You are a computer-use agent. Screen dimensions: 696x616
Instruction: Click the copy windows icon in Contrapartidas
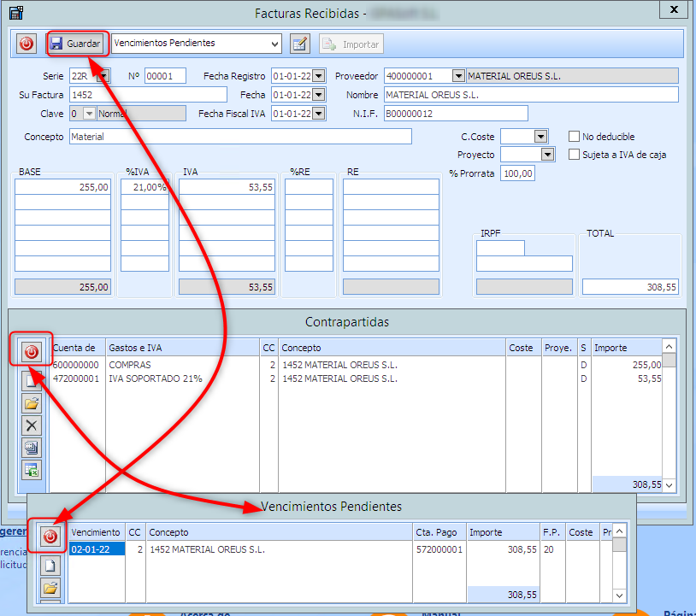pos(32,447)
